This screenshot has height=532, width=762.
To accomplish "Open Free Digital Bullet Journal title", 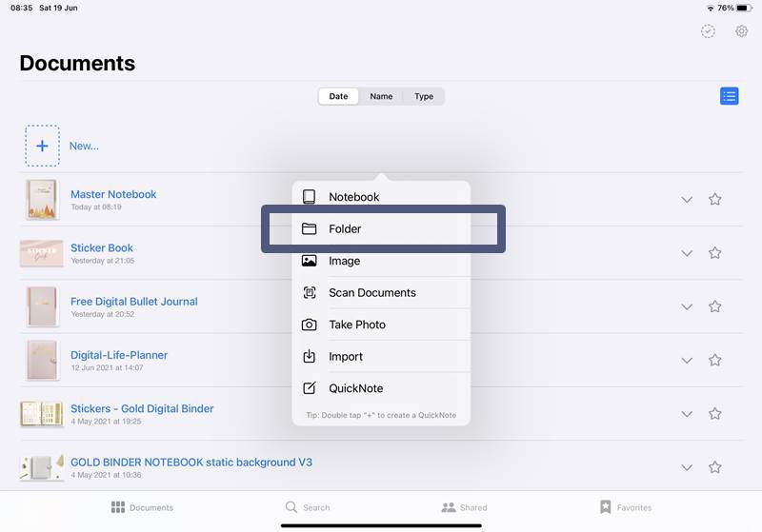I will click(x=134, y=302).
